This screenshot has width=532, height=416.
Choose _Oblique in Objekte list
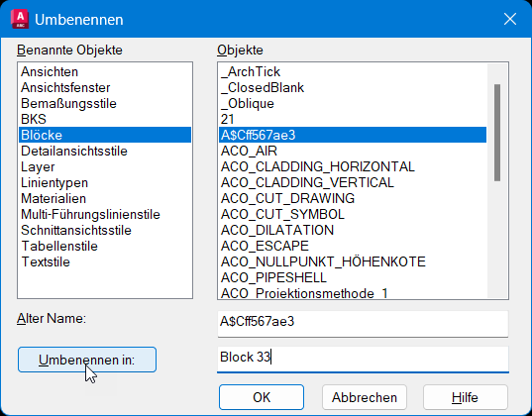(x=353, y=103)
